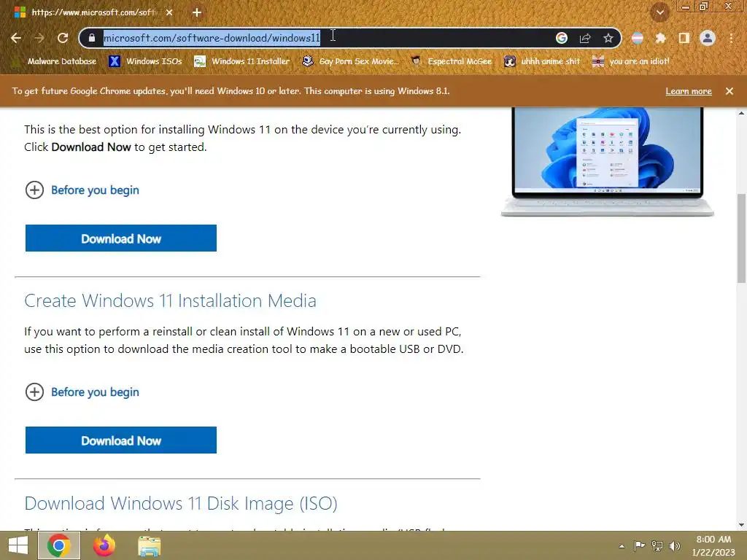The width and height of the screenshot is (747, 560).
Task: Click the Google icon in address bar
Action: point(562,38)
